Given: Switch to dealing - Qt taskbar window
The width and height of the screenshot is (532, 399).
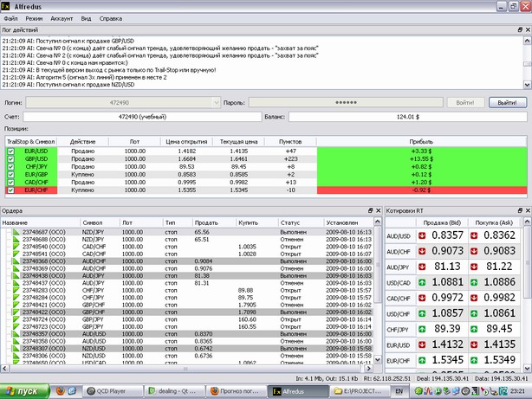Looking at the screenshot, I should point(175,391).
